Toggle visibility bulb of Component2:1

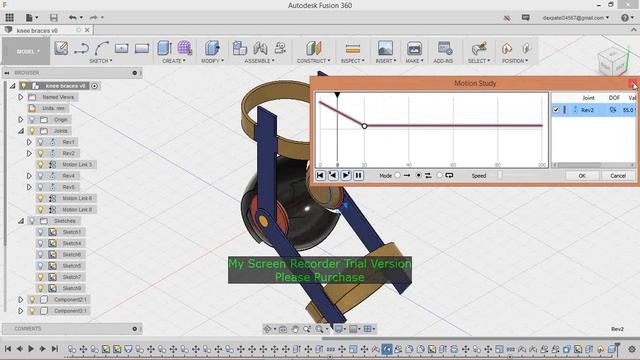(x=32, y=299)
